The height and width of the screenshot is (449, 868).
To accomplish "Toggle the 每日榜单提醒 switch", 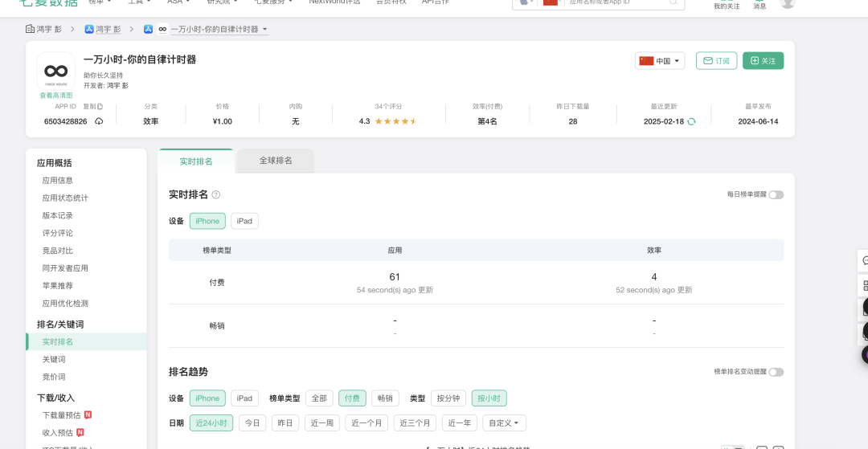I will [x=776, y=194].
